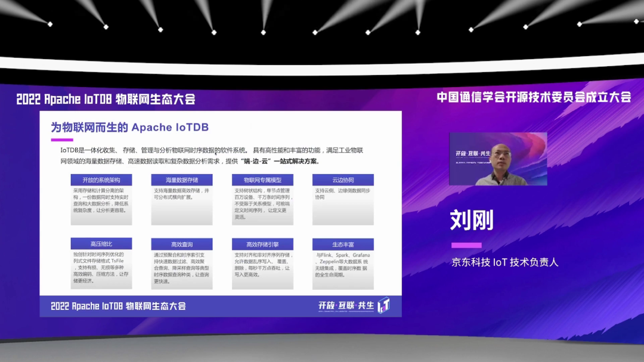The image size is (644, 362).
Task: Select the 开放的系统架构 card header
Action: [x=101, y=180]
